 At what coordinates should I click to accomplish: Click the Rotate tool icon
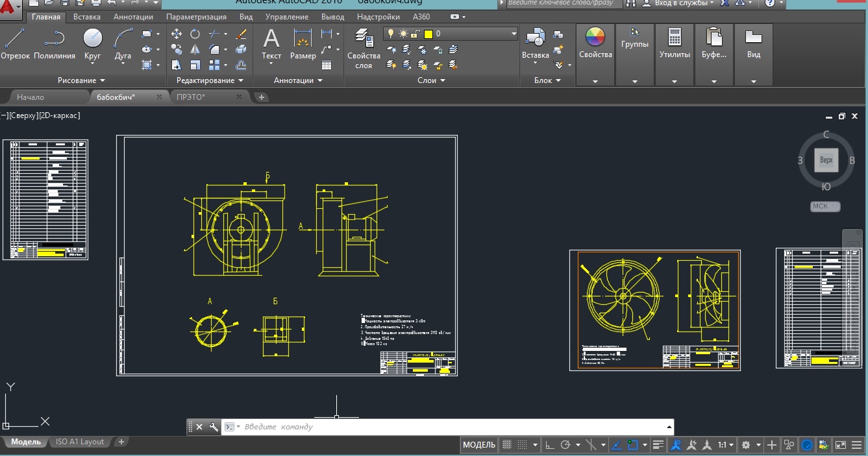195,34
